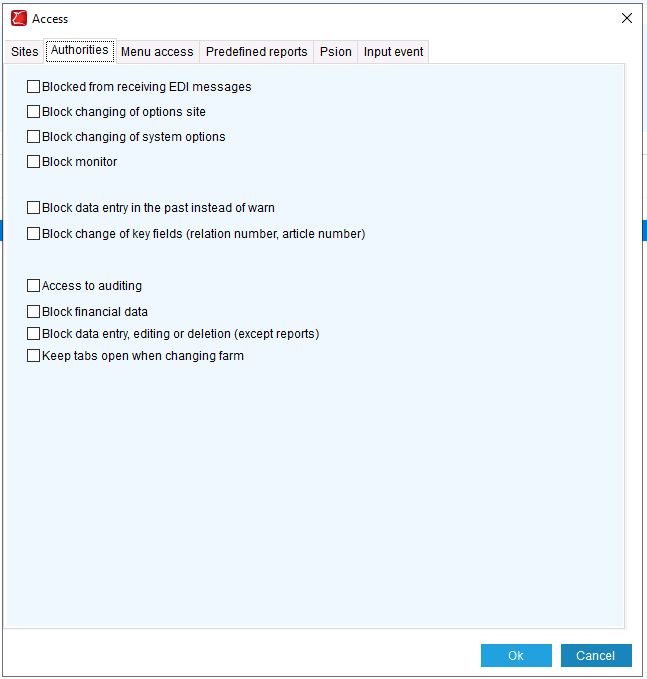Click the Cancel button
The height and width of the screenshot is (679, 647).
(x=596, y=656)
